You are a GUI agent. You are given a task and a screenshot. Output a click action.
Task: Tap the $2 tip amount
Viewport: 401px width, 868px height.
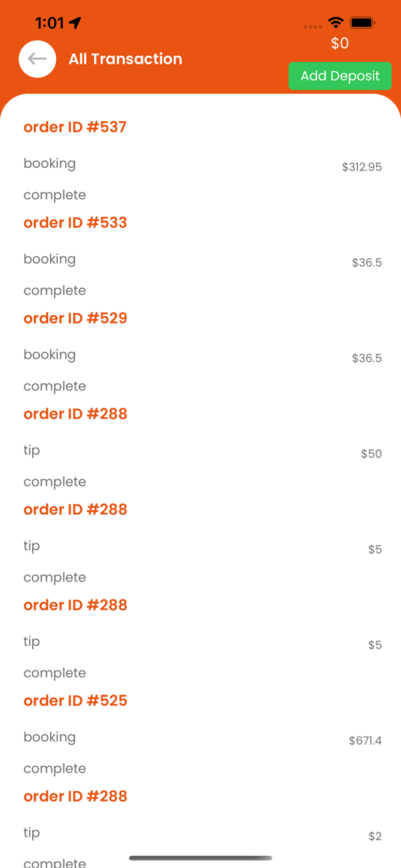coord(375,837)
